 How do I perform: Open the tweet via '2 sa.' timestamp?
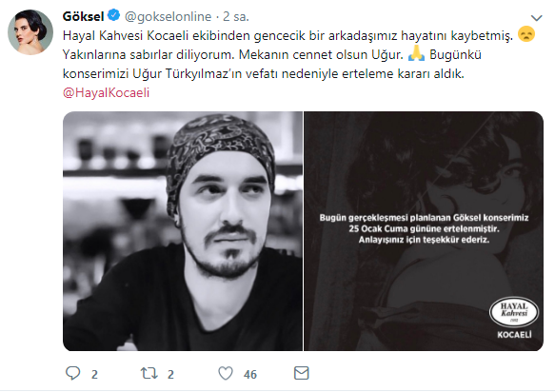(x=236, y=16)
